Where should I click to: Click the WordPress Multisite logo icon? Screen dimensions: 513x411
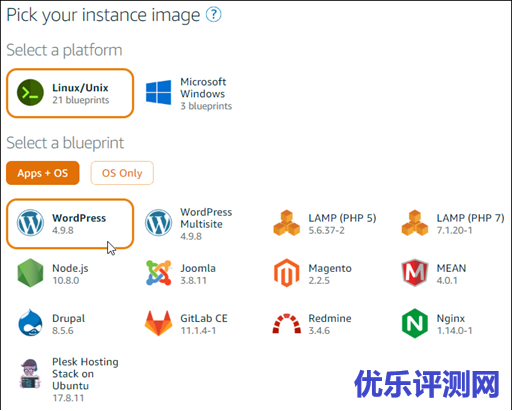click(x=159, y=222)
